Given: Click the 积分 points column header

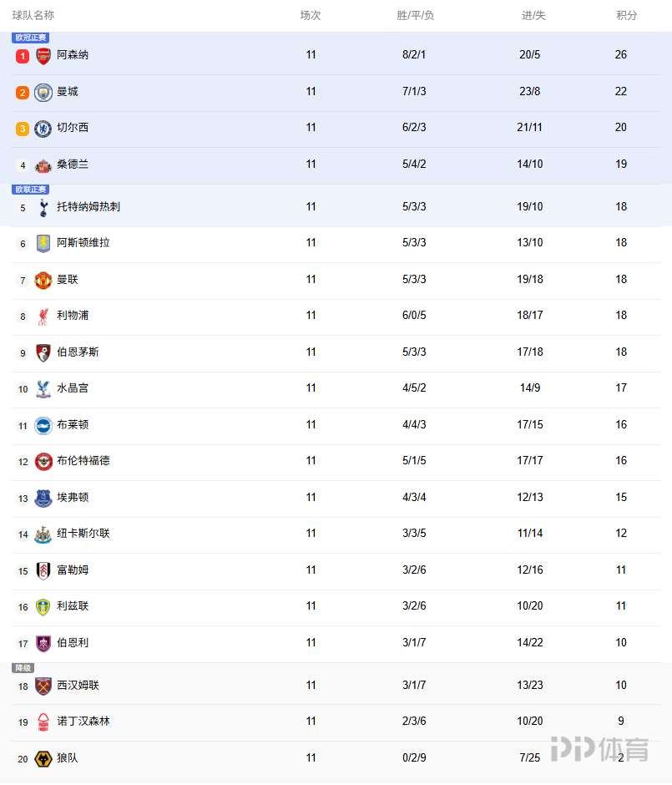Looking at the screenshot, I should 626,15.
